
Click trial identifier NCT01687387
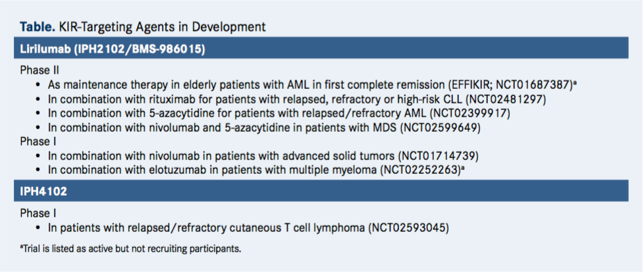534,85
